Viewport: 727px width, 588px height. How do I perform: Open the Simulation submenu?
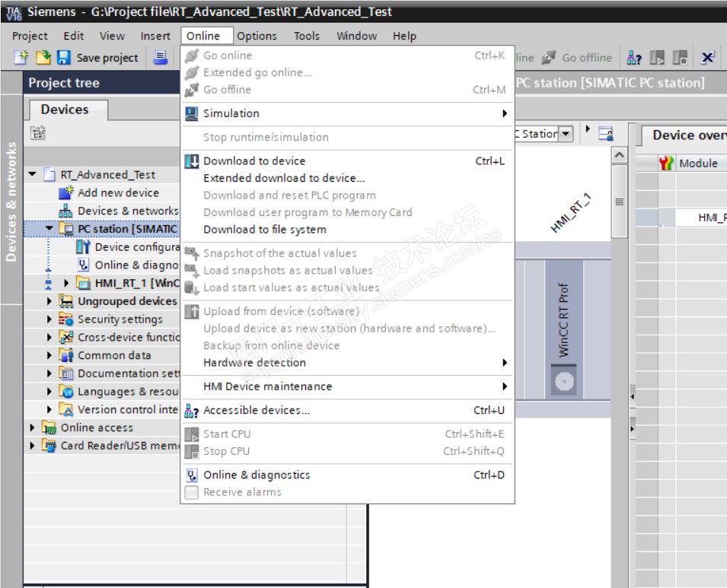tap(347, 113)
